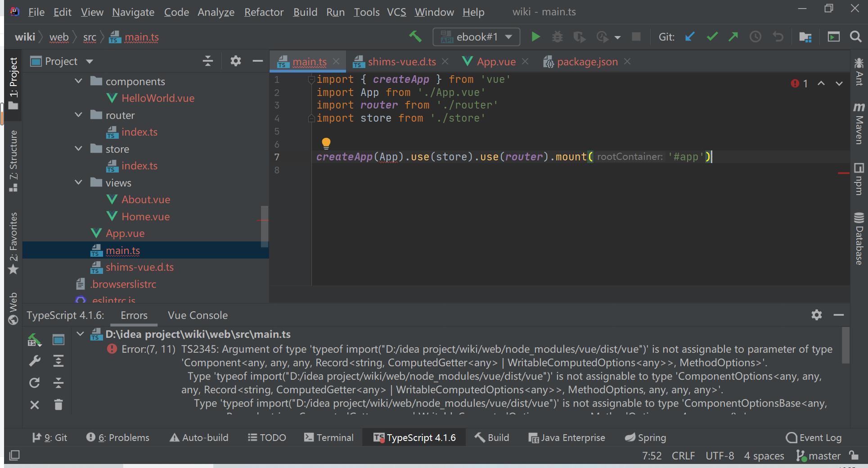Open ebook#1 run configuration dropdown
This screenshot has height=468, width=868.
click(x=476, y=37)
